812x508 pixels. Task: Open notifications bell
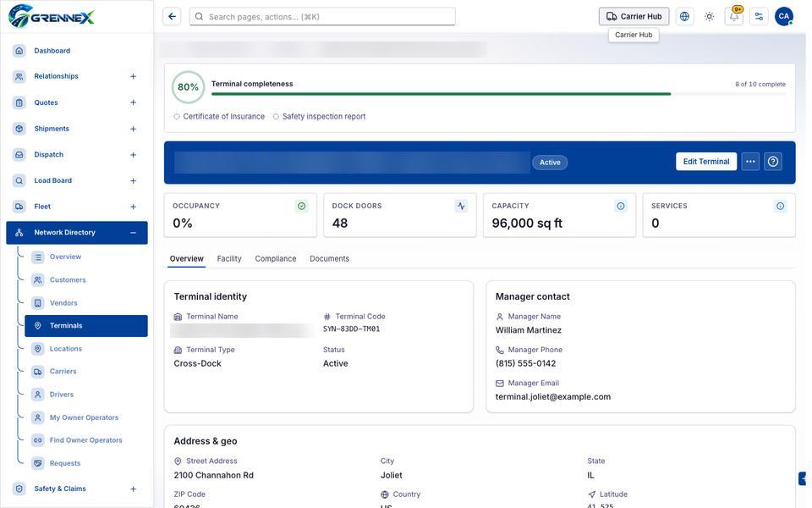point(734,17)
